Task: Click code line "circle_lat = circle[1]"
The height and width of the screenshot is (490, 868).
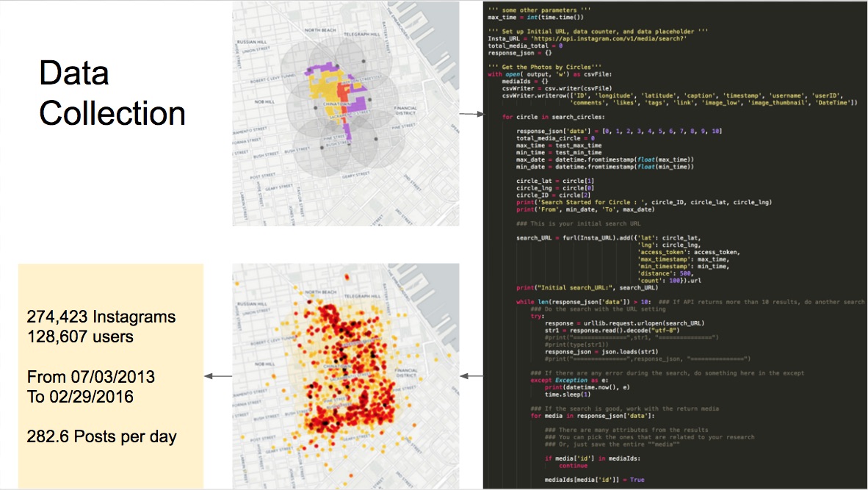Action: (555, 181)
